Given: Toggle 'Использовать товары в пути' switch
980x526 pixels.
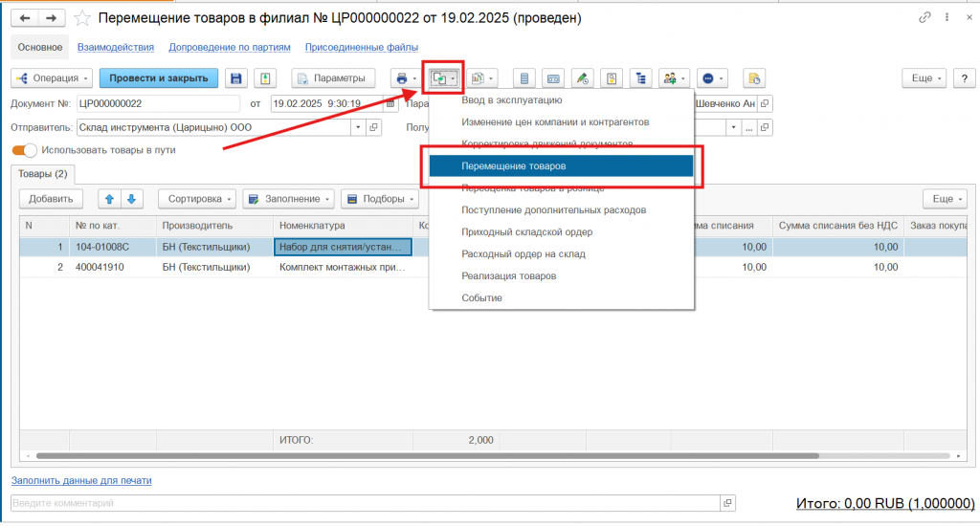Looking at the screenshot, I should point(25,150).
